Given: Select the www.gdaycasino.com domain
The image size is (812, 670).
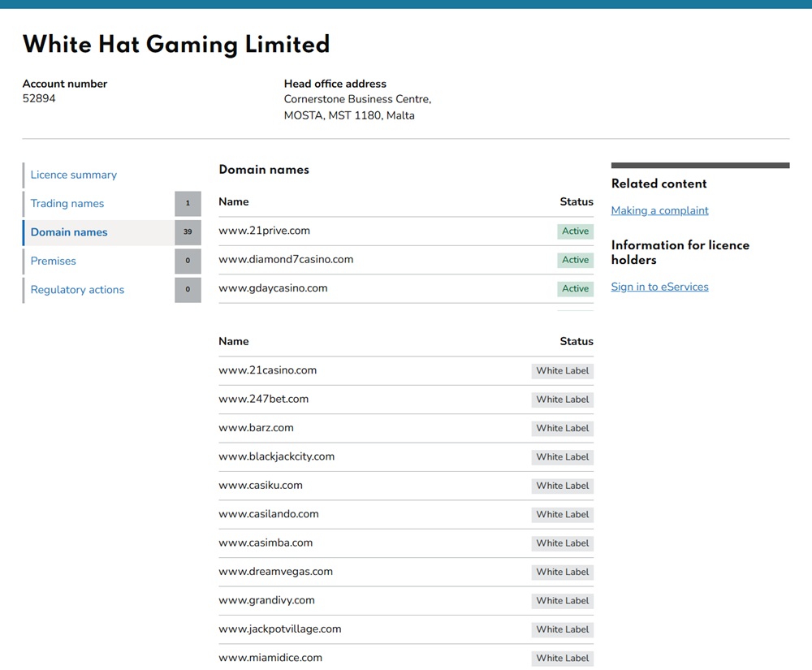Looking at the screenshot, I should pyautogui.click(x=273, y=288).
